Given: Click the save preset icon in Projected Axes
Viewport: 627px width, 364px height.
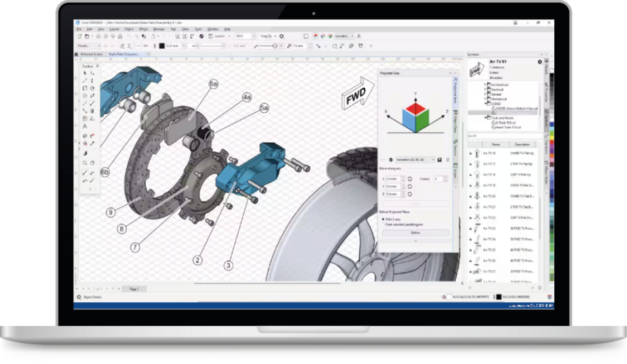Looking at the screenshot, I should [440, 160].
